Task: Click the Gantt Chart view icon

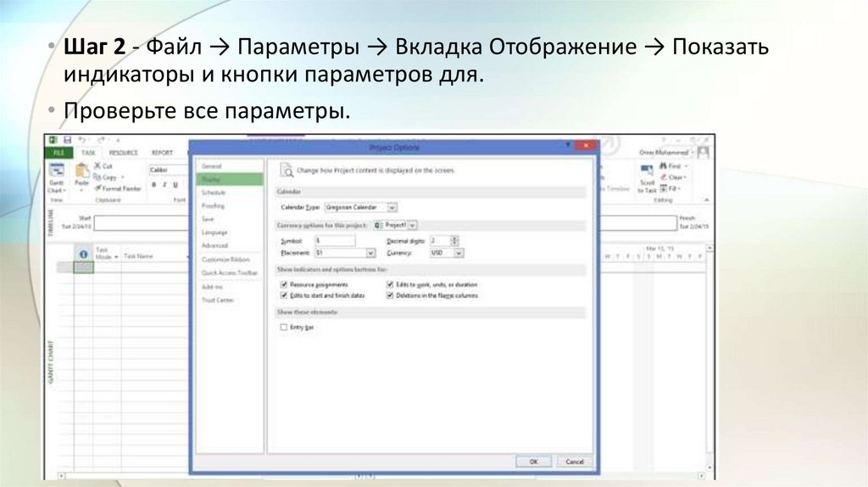Action: 57,171
